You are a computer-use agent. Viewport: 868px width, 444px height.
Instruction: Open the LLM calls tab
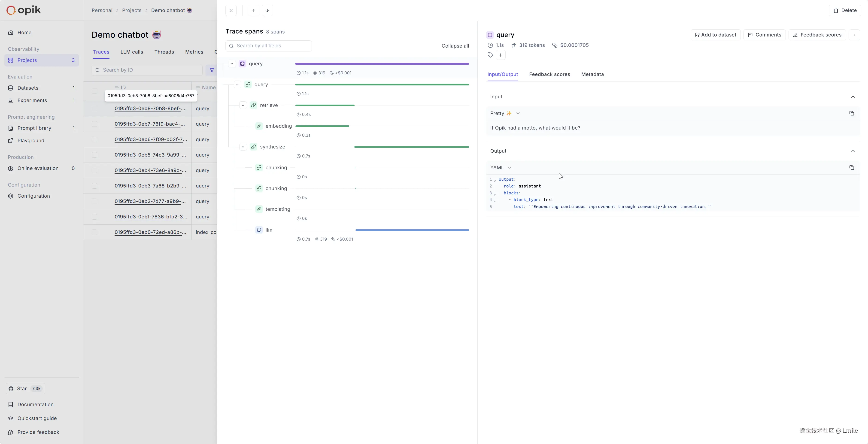pyautogui.click(x=132, y=52)
